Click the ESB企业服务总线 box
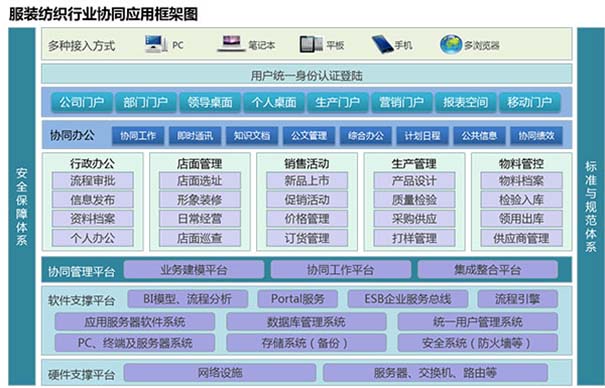This screenshot has width=605, height=388. [x=408, y=299]
